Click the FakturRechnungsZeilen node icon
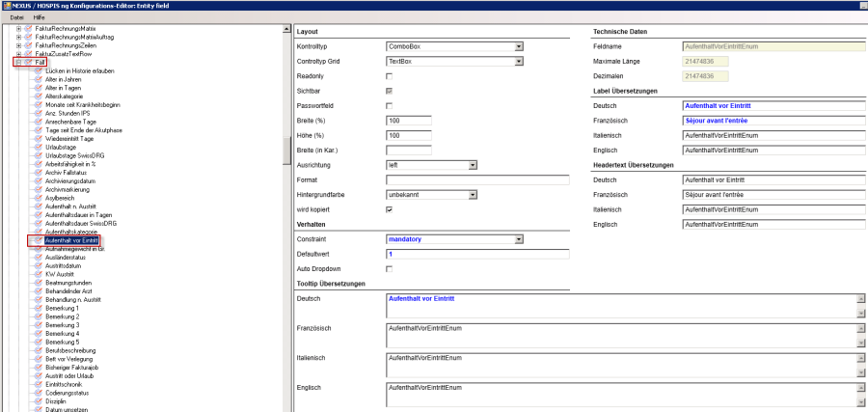This screenshot has height=412, width=868. 28,44
